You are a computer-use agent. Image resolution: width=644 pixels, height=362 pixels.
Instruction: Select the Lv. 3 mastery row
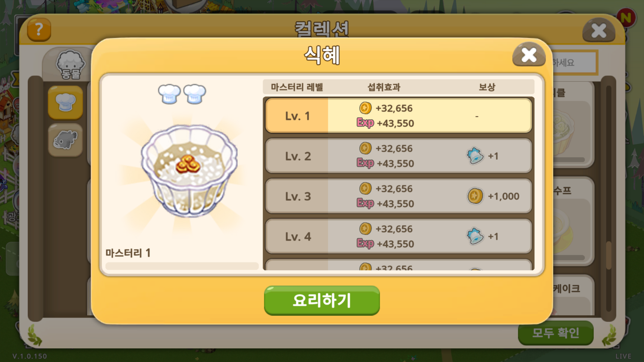click(398, 196)
